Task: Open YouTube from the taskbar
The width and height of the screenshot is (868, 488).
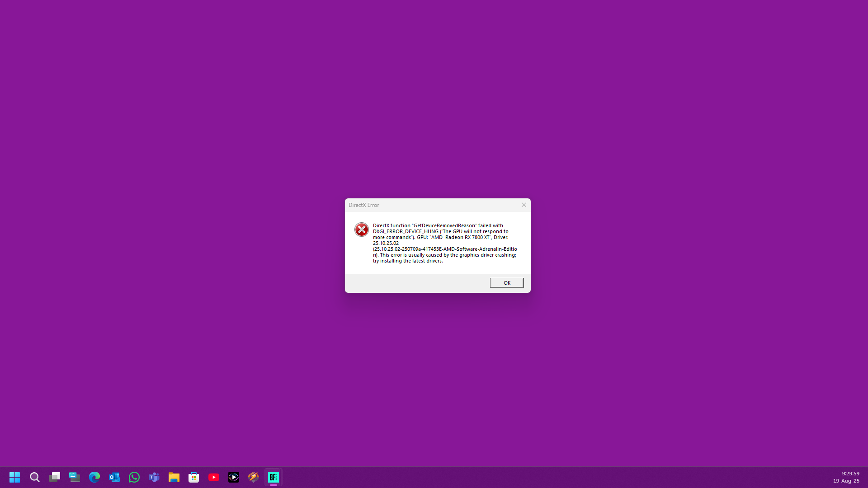Action: [214, 477]
